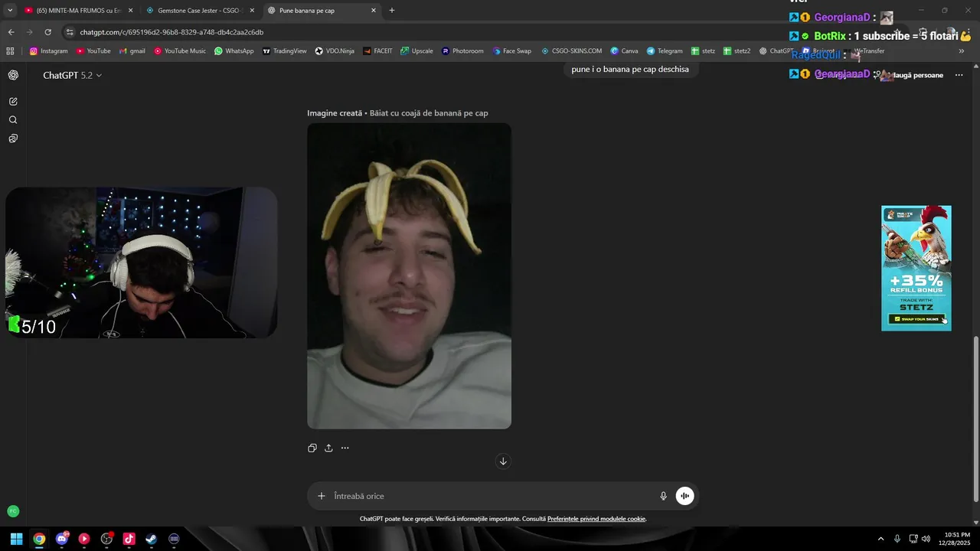Open the Windows Start button
980x551 pixels.
pos(16,539)
